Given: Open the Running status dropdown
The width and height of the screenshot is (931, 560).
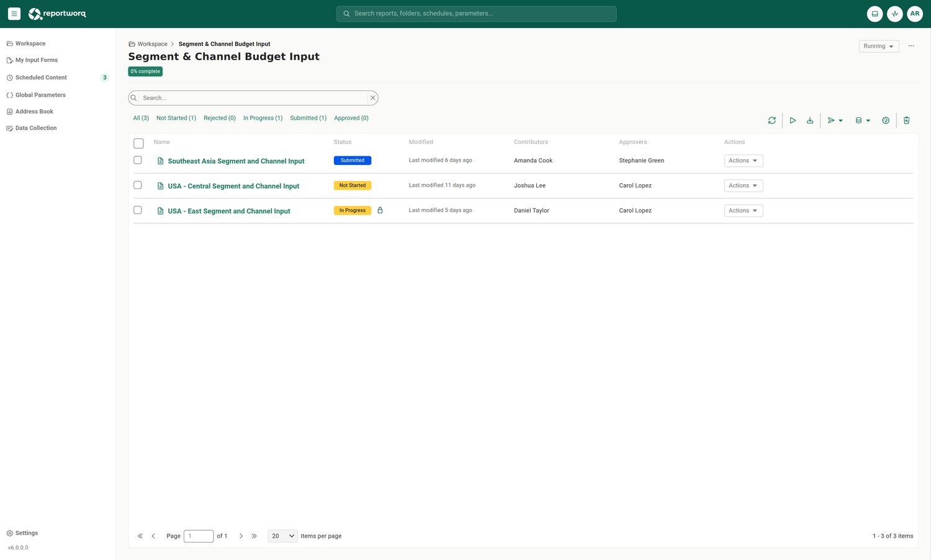Looking at the screenshot, I should [x=879, y=47].
